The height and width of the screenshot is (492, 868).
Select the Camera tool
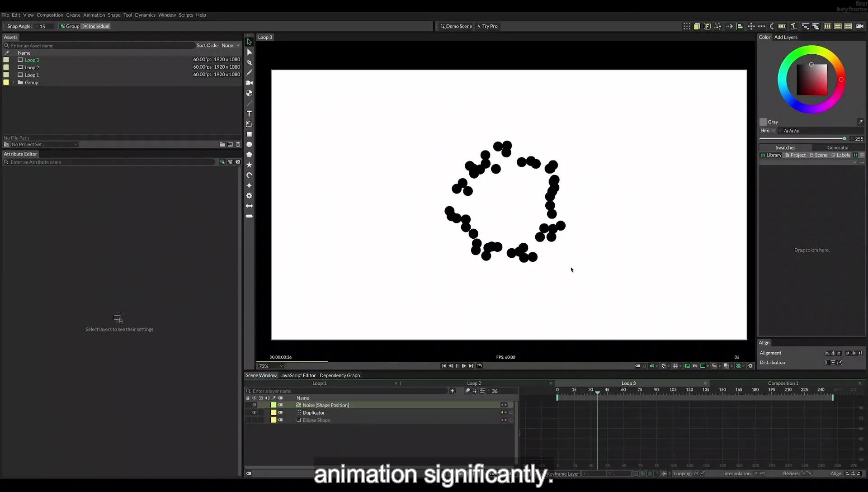pyautogui.click(x=249, y=83)
